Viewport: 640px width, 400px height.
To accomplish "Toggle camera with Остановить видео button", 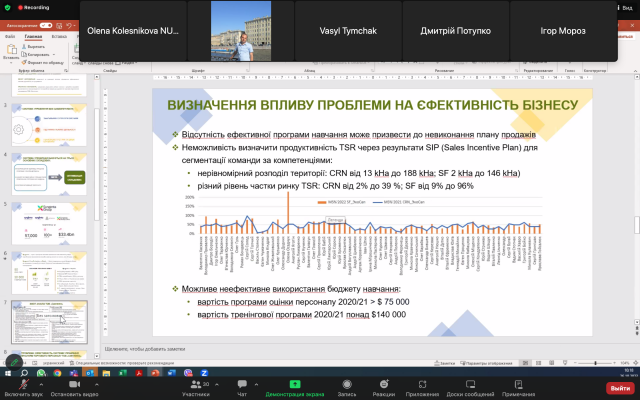I will click(x=72, y=385).
